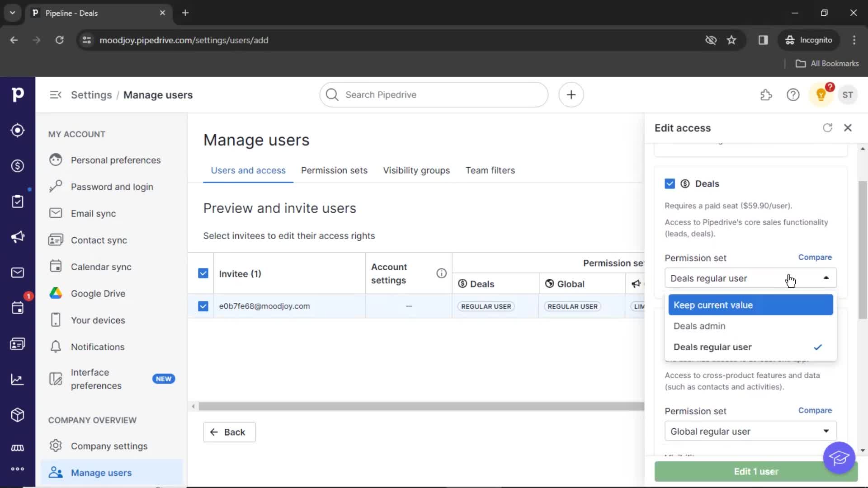Screen dimensions: 868x488
Task: Click the Back button
Action: [229, 432]
